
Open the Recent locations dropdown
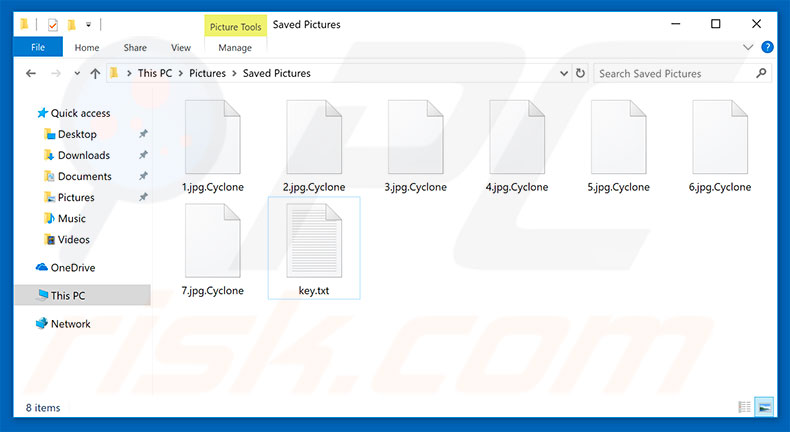tap(77, 74)
